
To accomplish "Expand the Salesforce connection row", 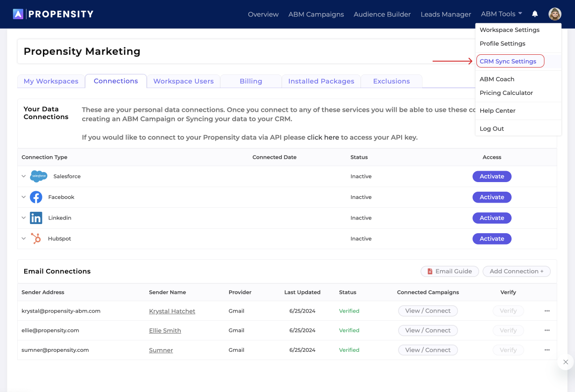I will (x=23, y=176).
